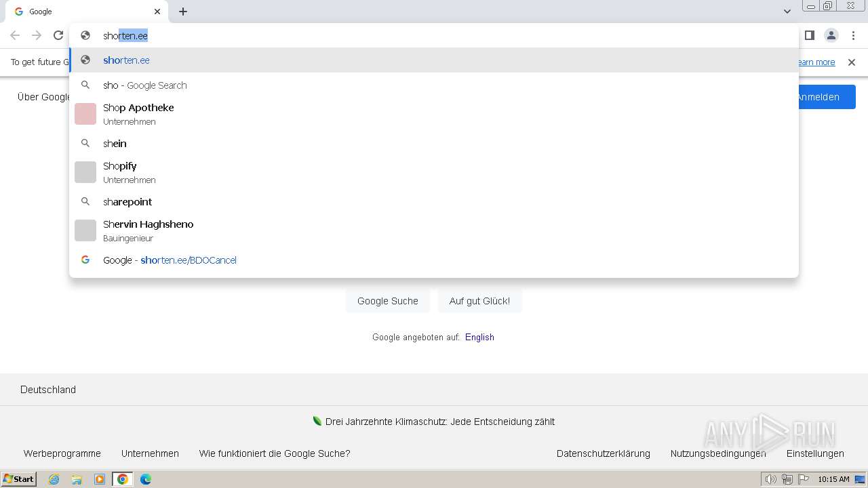
Task: Open the Windows Start menu
Action: pyautogui.click(x=19, y=479)
